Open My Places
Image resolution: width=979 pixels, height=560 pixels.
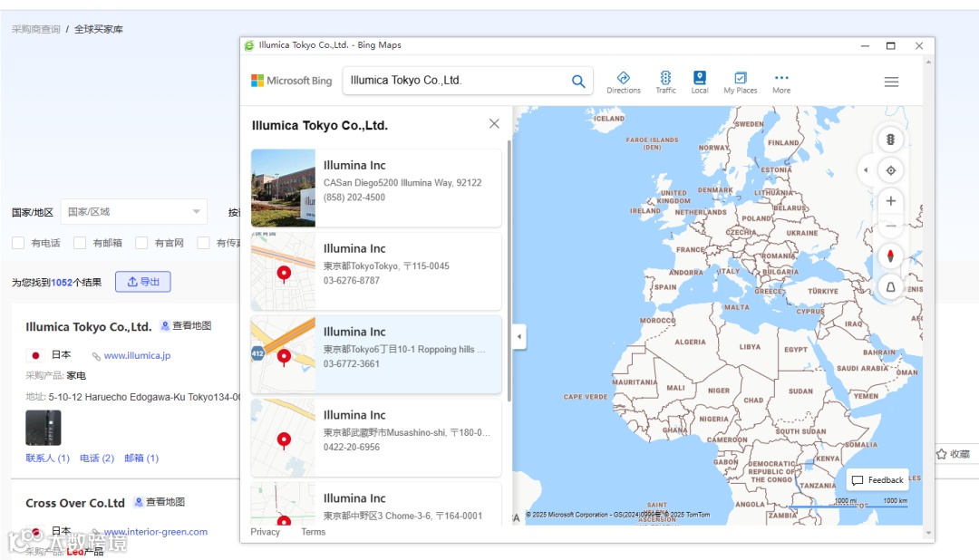click(740, 82)
